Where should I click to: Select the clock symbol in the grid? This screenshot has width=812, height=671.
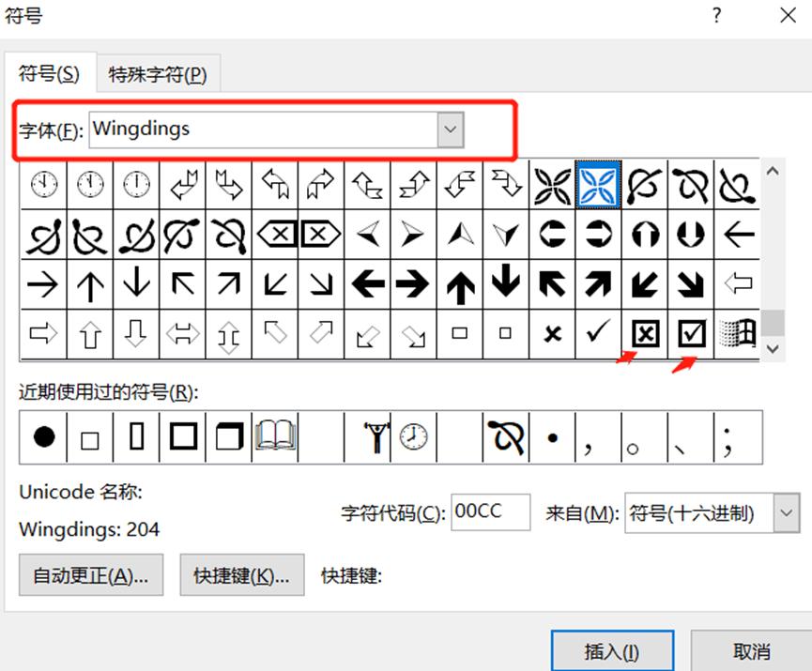pyautogui.click(x=43, y=185)
